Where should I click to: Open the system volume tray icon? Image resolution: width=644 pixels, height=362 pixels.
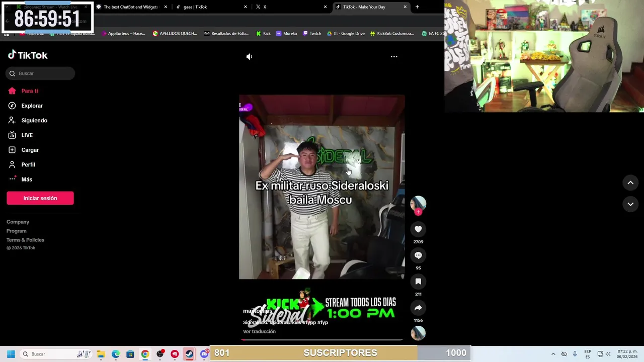(x=608, y=354)
